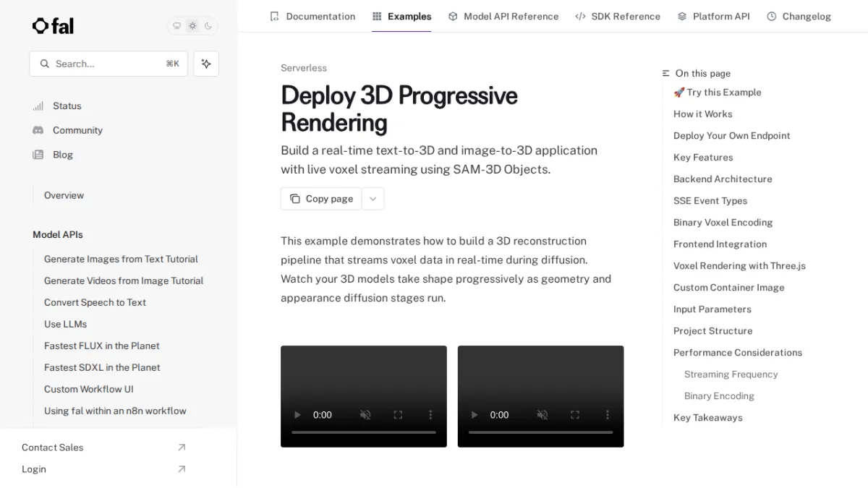Click the right video progress bar

point(541,432)
